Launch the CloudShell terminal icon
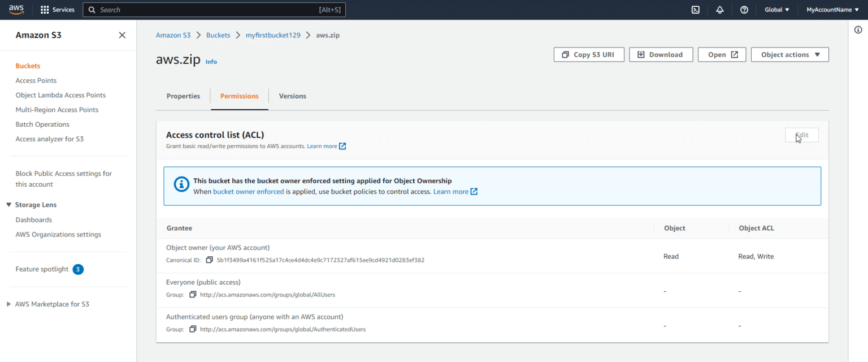868x362 pixels. 696,10
